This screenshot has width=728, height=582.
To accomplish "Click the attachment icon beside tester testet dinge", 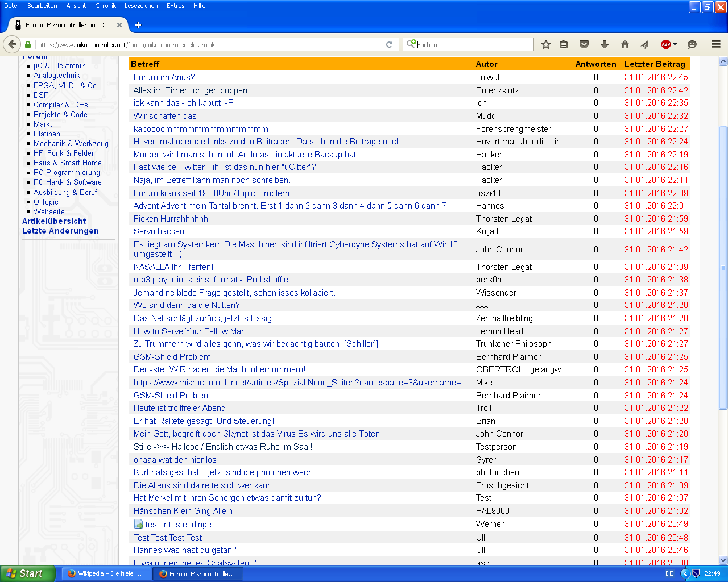I will 138,524.
